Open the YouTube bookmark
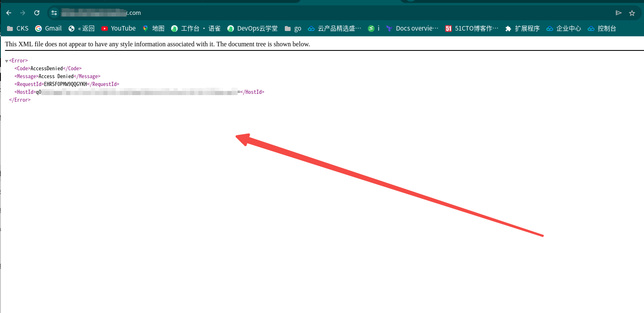 click(x=119, y=28)
